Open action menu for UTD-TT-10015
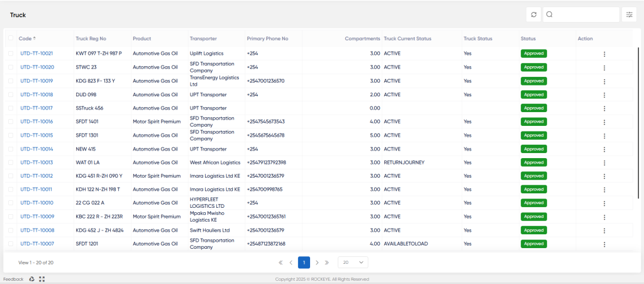The width and height of the screenshot is (644, 284). [604, 135]
